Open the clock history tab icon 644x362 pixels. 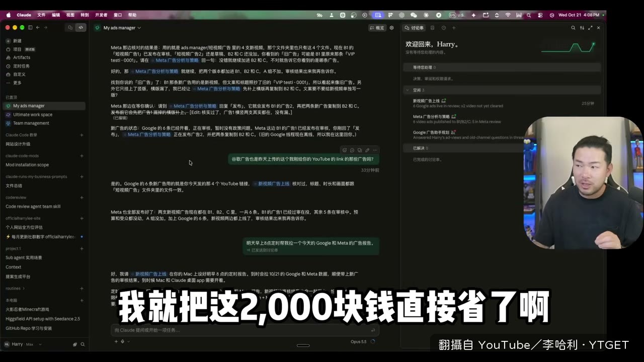(443, 28)
